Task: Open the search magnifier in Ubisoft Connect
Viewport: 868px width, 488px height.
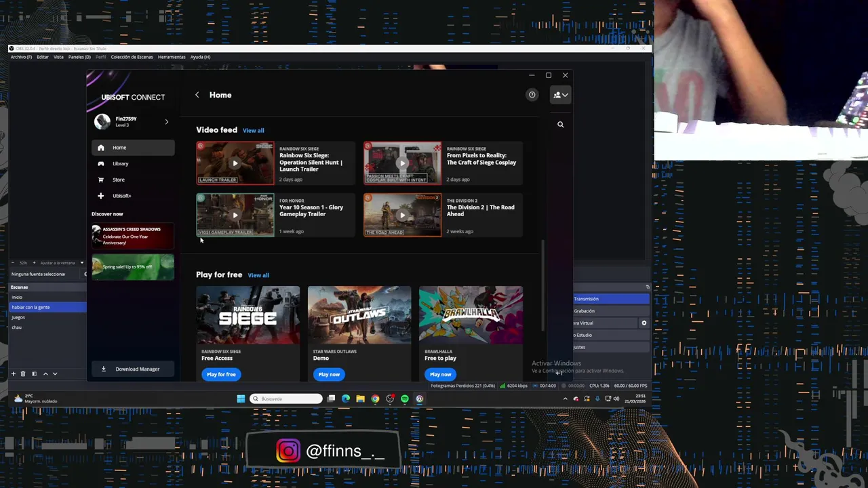Action: (x=560, y=125)
